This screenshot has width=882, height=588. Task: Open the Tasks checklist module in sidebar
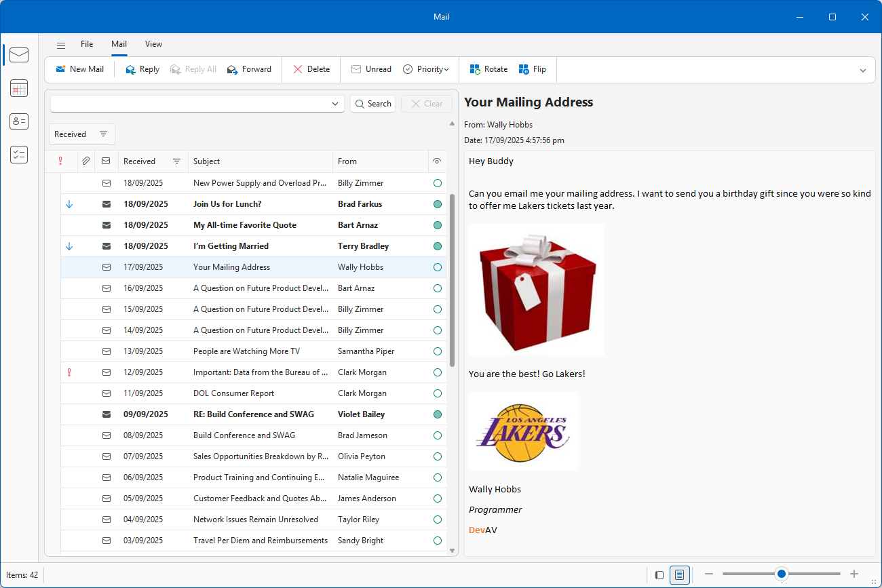(19, 155)
